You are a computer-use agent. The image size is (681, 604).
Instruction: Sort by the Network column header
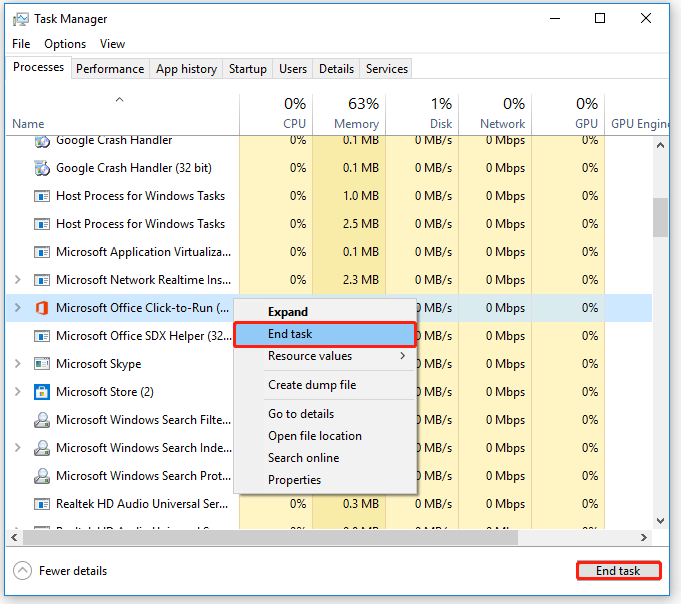tap(495, 114)
